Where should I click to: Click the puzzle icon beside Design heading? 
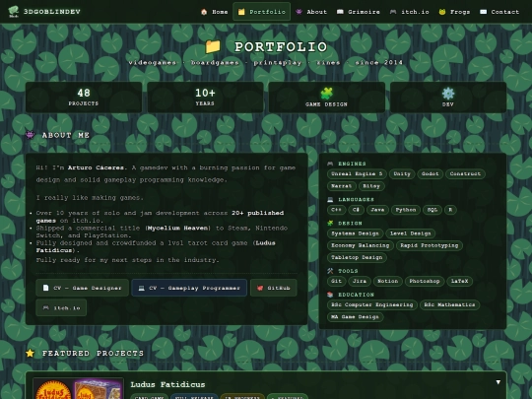pyautogui.click(x=330, y=224)
